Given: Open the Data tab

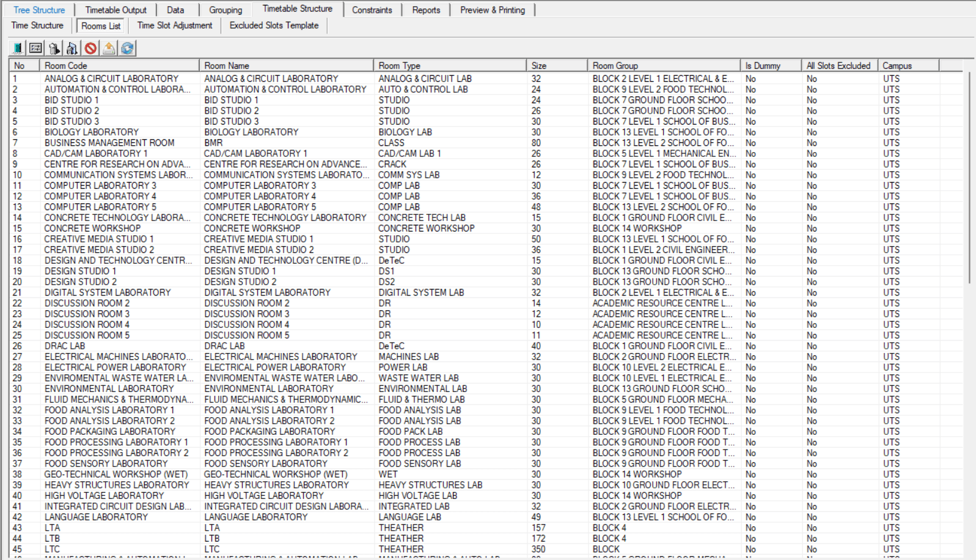Looking at the screenshot, I should pos(175,10).
